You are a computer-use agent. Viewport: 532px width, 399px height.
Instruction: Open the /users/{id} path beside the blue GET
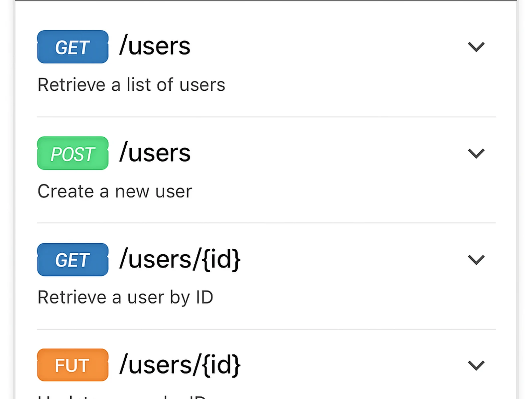[x=180, y=259]
